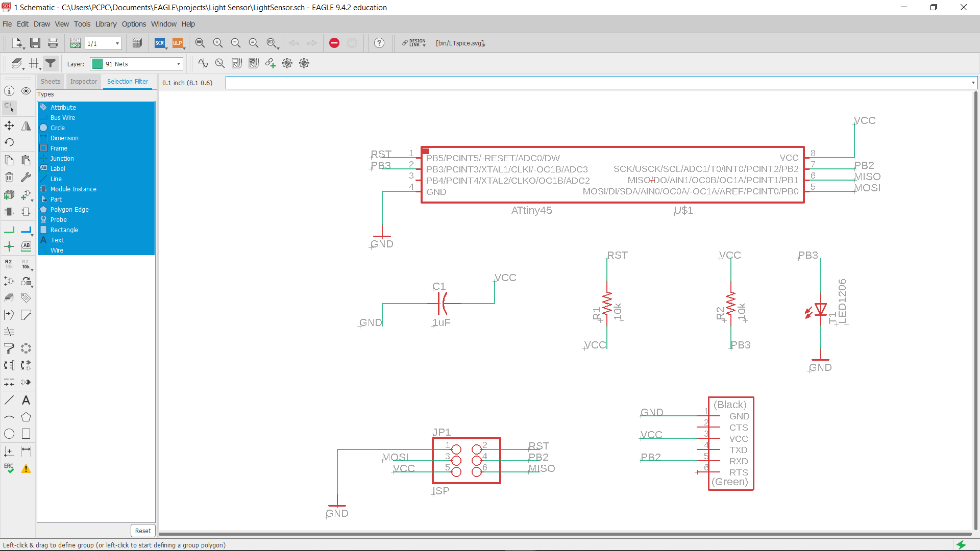Click the bin/LTspice.svg toolbar button

tap(460, 43)
